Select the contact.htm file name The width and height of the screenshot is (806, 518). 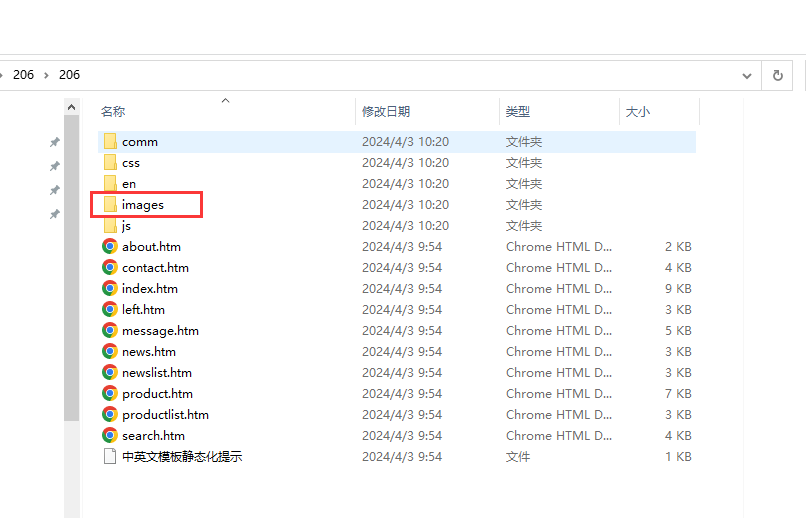(155, 267)
